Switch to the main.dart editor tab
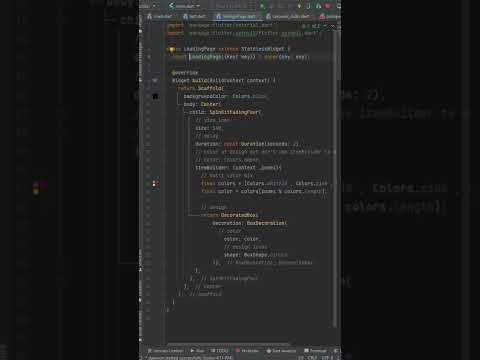This screenshot has height=360, width=480. click(160, 16)
